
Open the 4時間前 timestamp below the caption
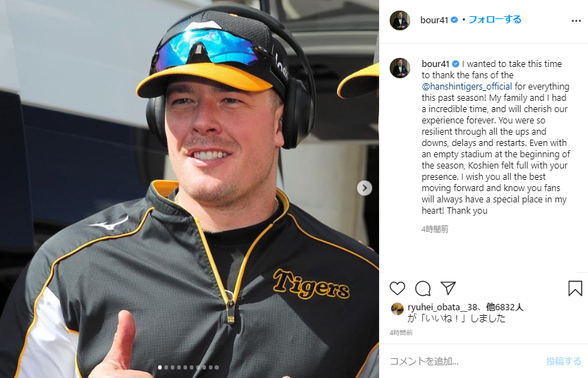tap(435, 229)
